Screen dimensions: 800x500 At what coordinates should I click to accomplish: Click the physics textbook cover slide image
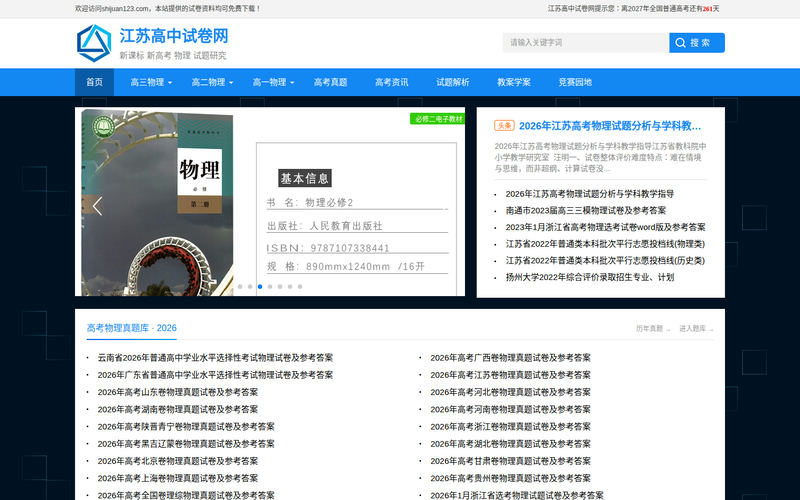pyautogui.click(x=157, y=203)
